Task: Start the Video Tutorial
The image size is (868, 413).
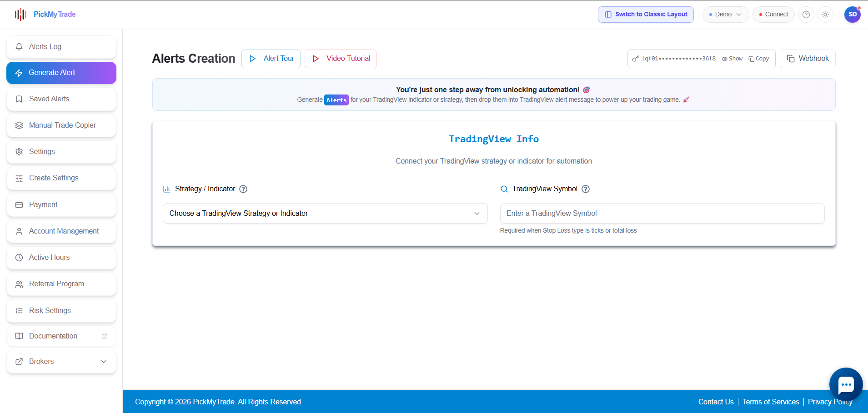Action: pos(340,58)
